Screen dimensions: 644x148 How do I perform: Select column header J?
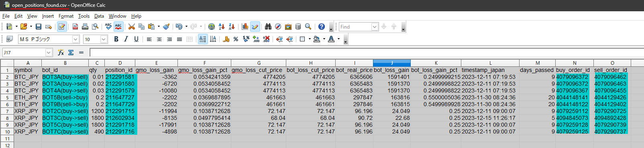392,63
